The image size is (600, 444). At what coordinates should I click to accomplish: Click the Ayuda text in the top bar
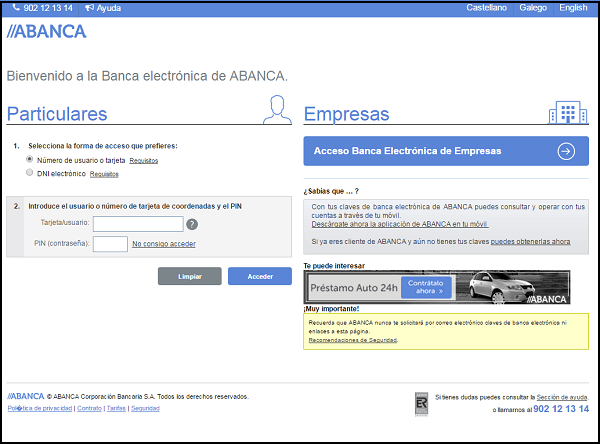pyautogui.click(x=109, y=8)
